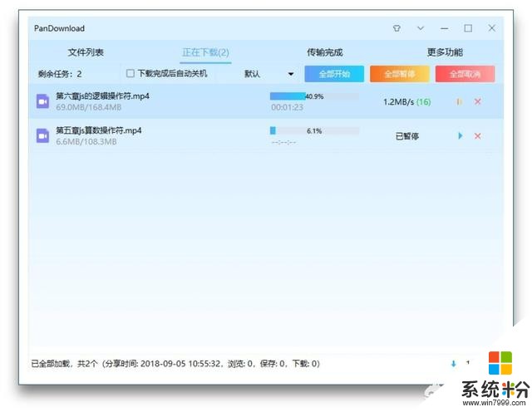Image resolution: width=532 pixels, height=412 pixels.
Task: Click the 已全部加载 status bar message
Action: 175,364
